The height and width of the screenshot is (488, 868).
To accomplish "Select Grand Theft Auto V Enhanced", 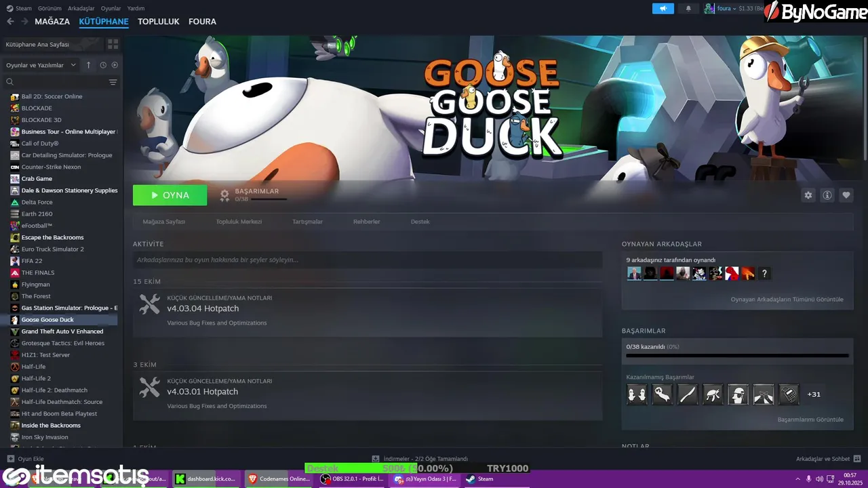I will coord(62,331).
